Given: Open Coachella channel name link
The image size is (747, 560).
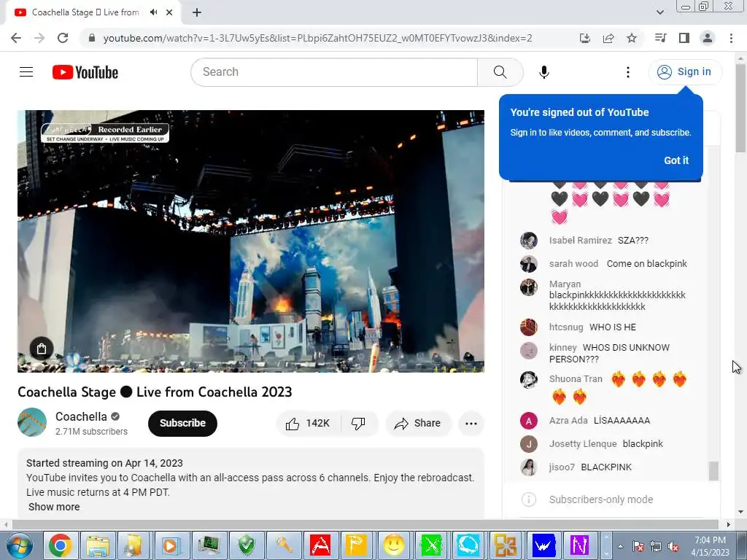Looking at the screenshot, I should [81, 416].
